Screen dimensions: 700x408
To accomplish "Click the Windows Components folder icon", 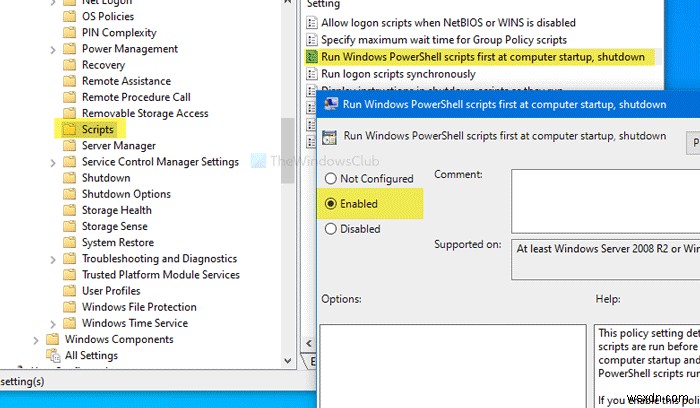I will point(52,339).
